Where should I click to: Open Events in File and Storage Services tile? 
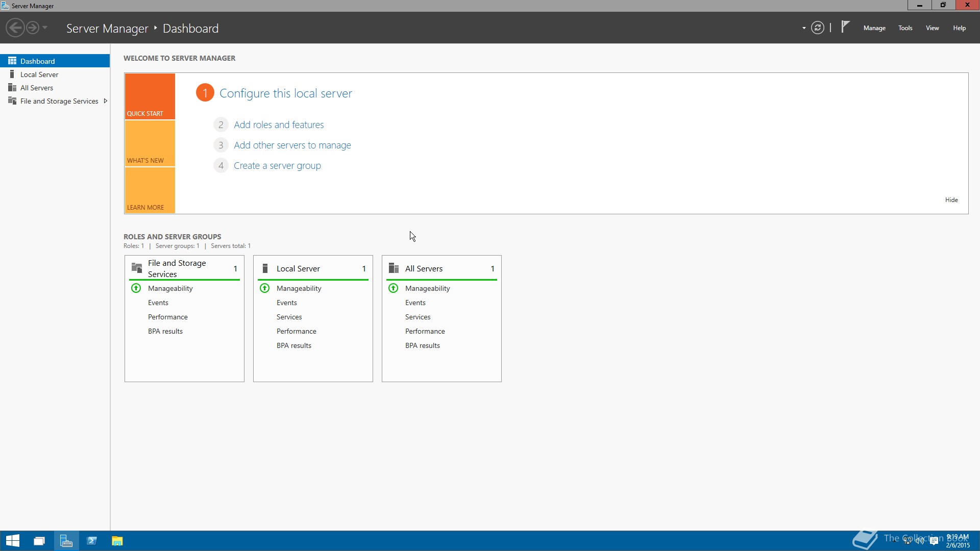point(158,303)
